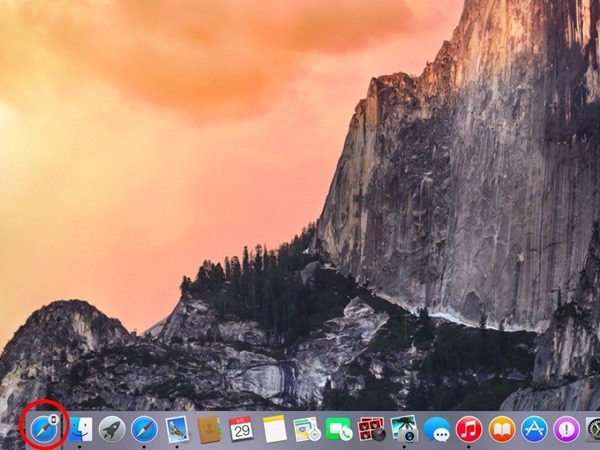
Task: Open the yellow Notes icon
Action: (x=274, y=429)
